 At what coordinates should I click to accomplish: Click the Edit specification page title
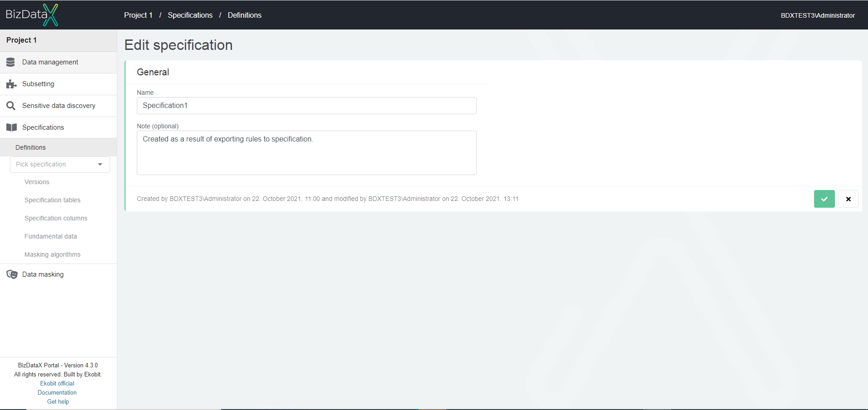point(178,45)
